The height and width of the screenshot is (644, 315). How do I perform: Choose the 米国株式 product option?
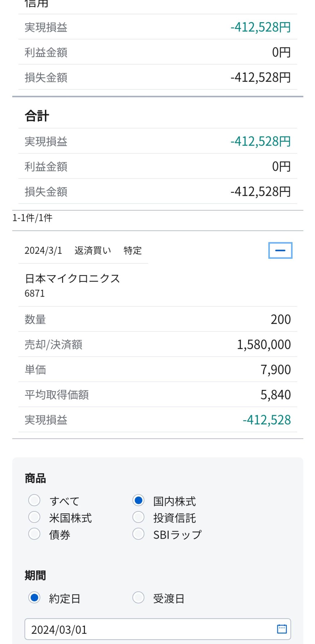[x=34, y=517]
